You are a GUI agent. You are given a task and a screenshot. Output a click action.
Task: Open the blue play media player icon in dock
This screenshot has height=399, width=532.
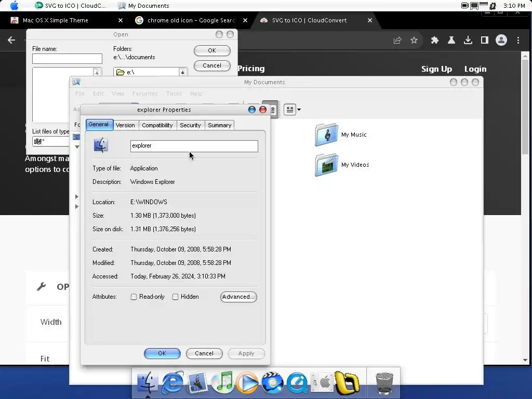(x=247, y=383)
